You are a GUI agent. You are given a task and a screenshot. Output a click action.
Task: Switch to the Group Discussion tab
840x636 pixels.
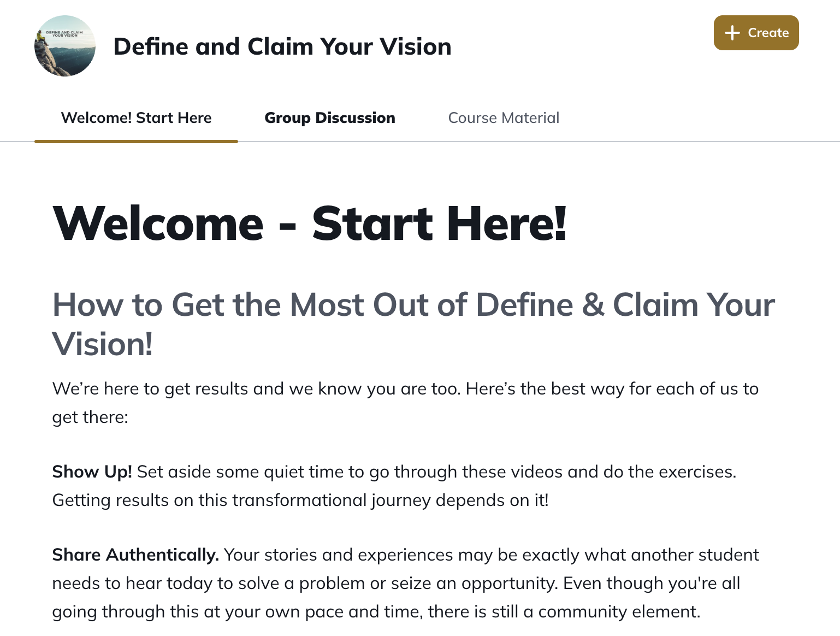click(329, 118)
